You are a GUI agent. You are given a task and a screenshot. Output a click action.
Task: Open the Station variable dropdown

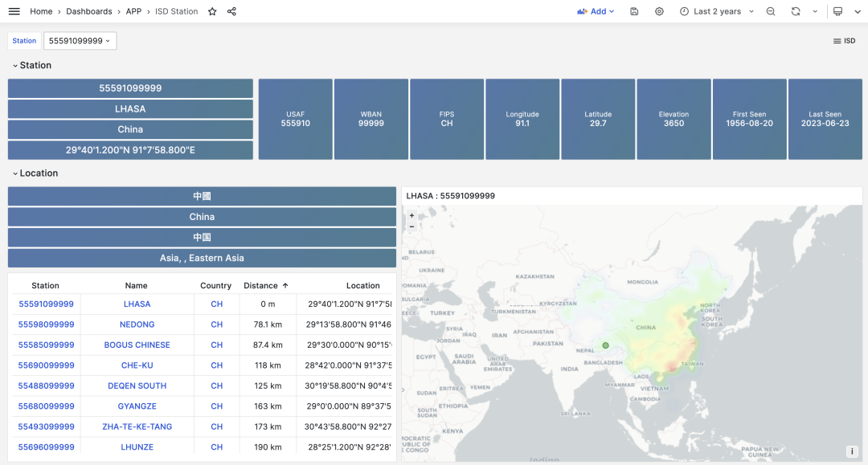[80, 41]
